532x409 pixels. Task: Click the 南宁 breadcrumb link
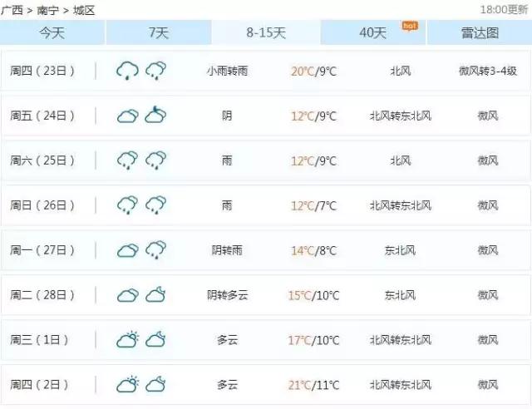pos(48,10)
